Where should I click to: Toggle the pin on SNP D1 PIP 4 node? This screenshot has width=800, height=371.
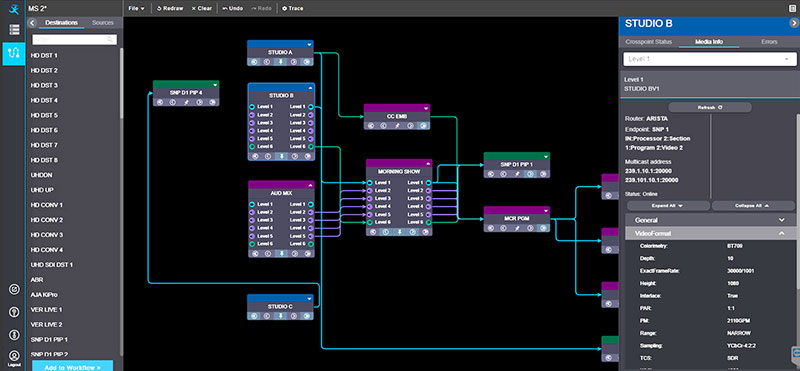[x=186, y=102]
